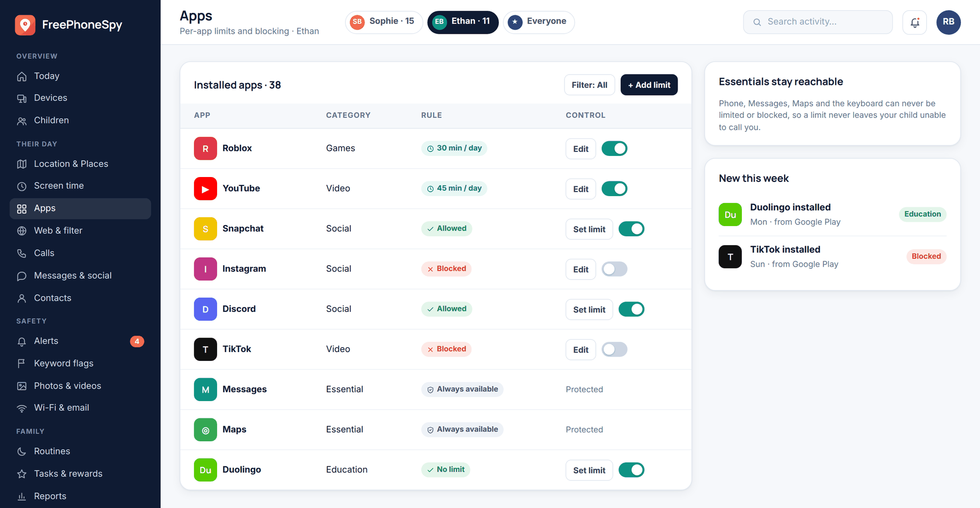Click the Wi-Fi & email wifi icon

click(22, 408)
